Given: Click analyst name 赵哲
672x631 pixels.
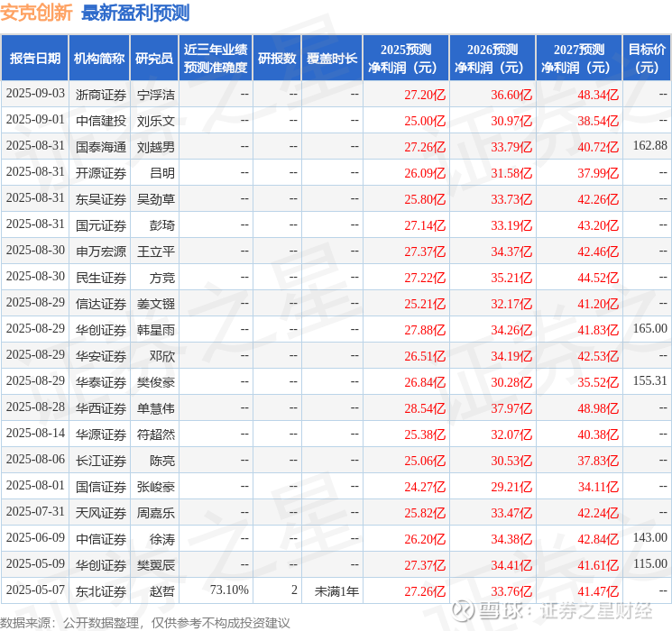Looking at the screenshot, I should (x=162, y=591).
